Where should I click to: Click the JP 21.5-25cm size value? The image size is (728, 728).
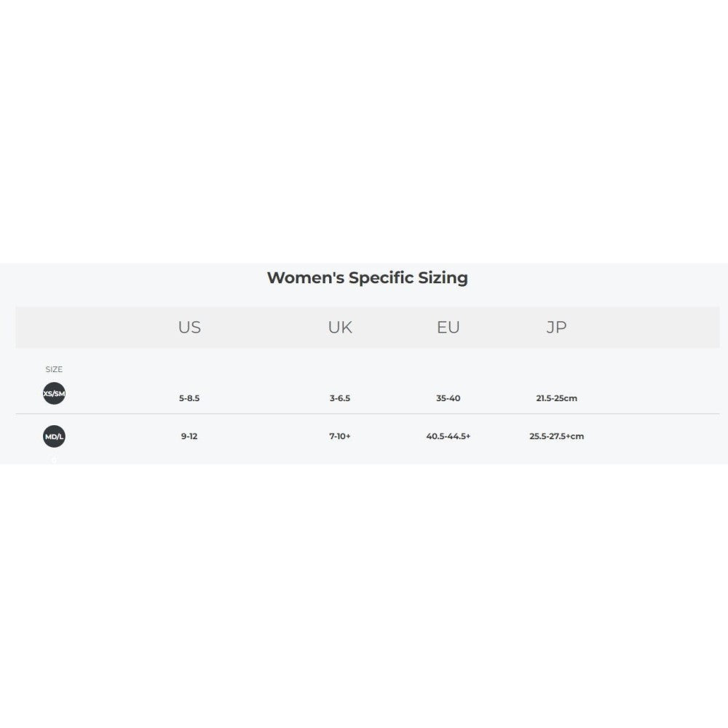click(556, 398)
